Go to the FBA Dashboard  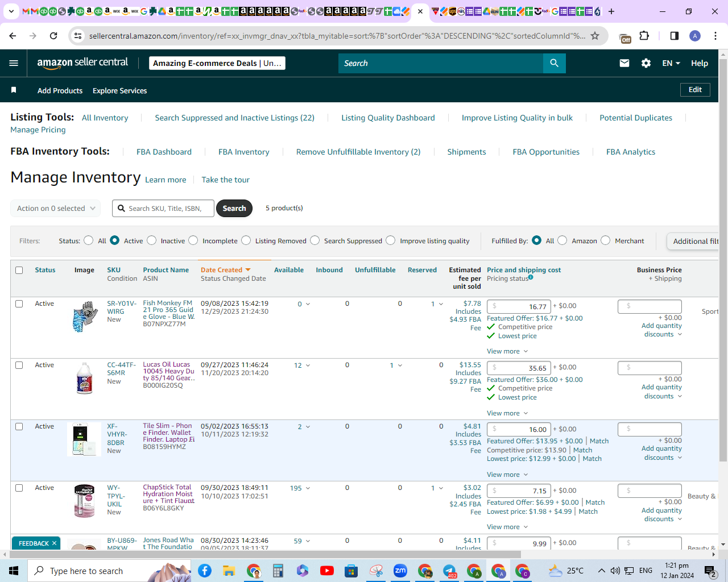point(164,152)
